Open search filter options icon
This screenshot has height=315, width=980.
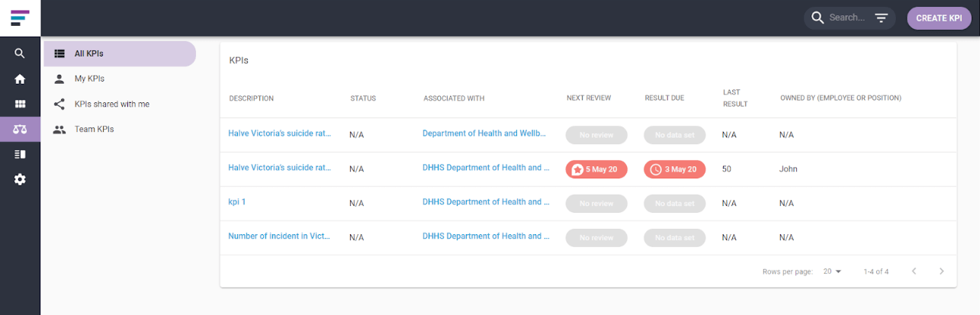pyautogui.click(x=881, y=18)
